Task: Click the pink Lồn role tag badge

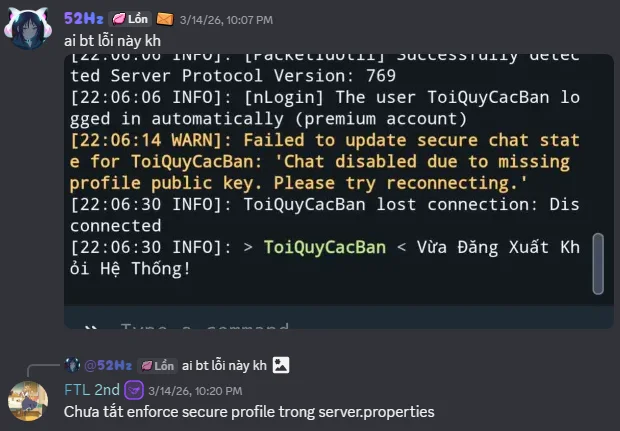Action: tap(130, 19)
